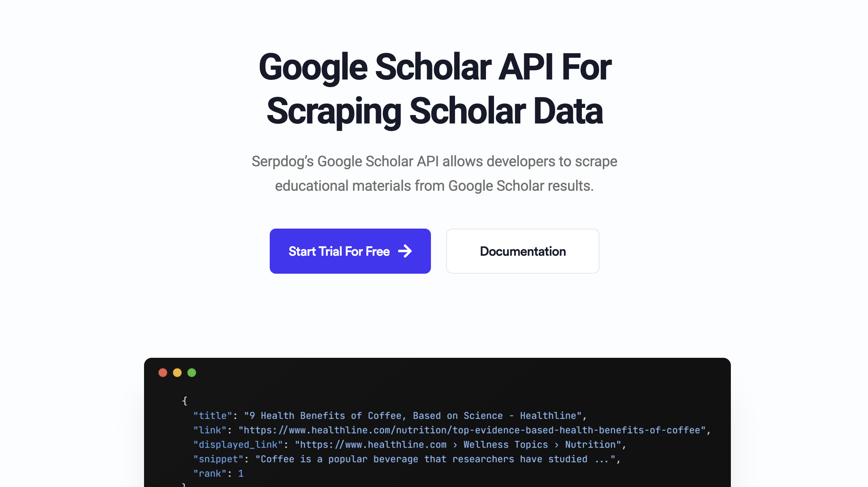Select the Nutrition breadcrumb segment
868x487 pixels.
[x=591, y=445]
